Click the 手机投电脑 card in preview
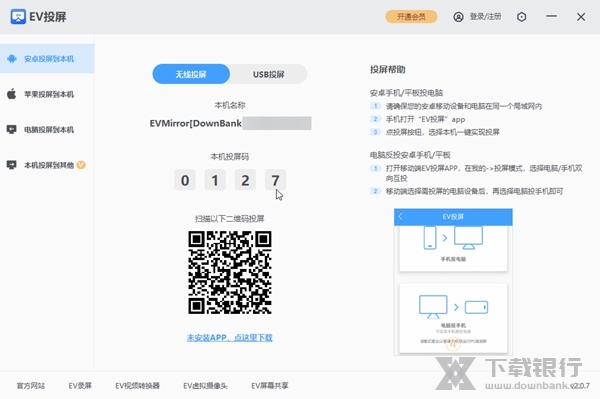Viewport: 600px width, 399px height. click(x=453, y=248)
